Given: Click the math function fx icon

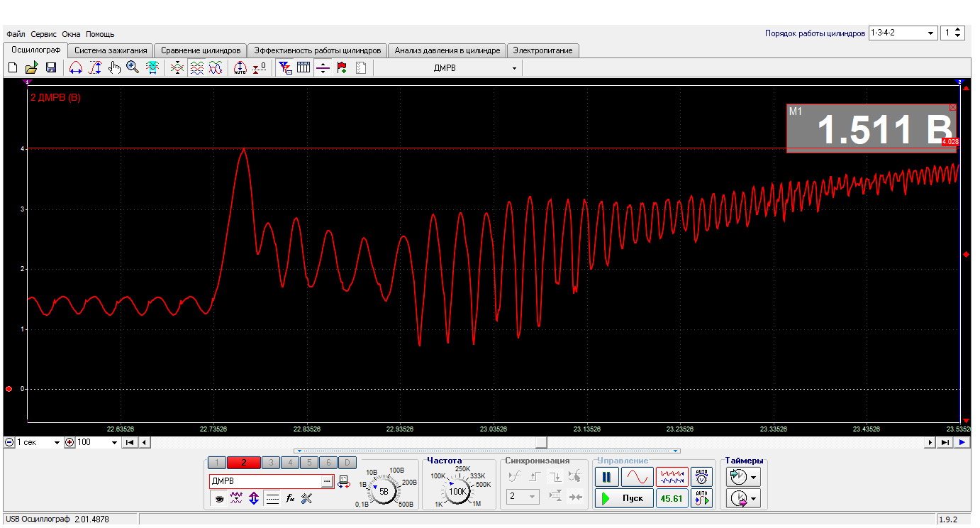Looking at the screenshot, I should click(290, 499).
